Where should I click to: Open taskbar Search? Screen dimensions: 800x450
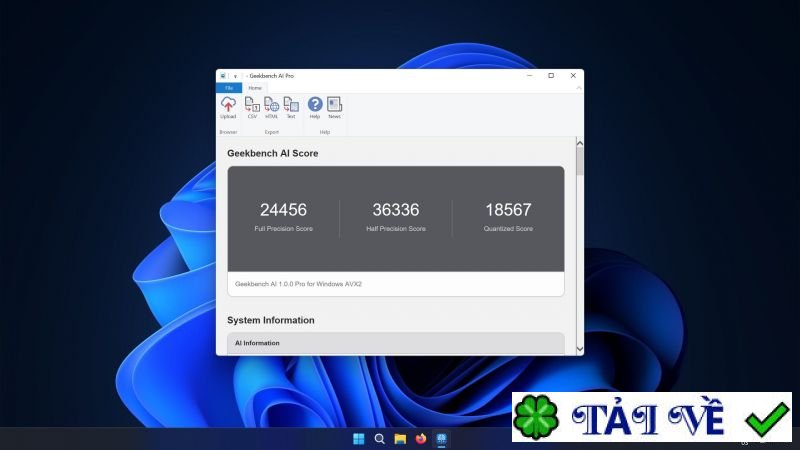tap(379, 438)
